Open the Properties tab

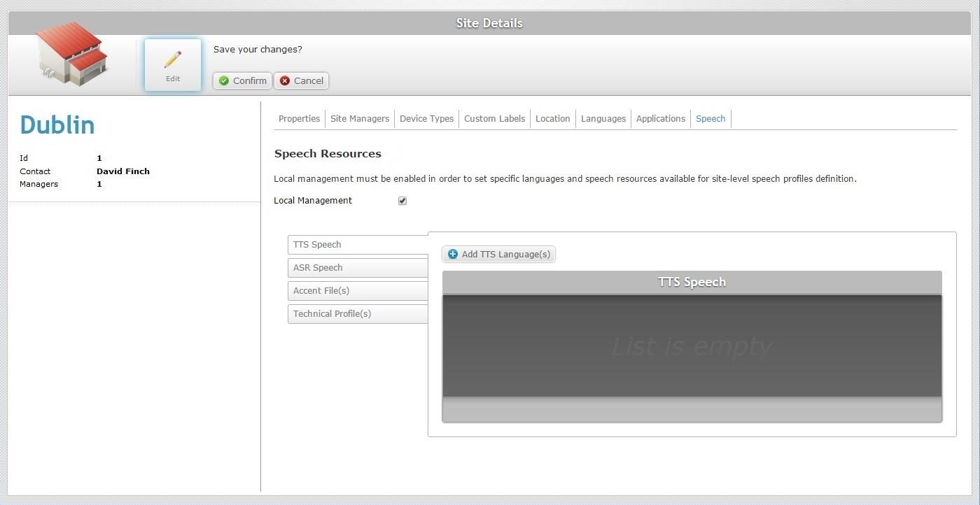pyautogui.click(x=299, y=119)
